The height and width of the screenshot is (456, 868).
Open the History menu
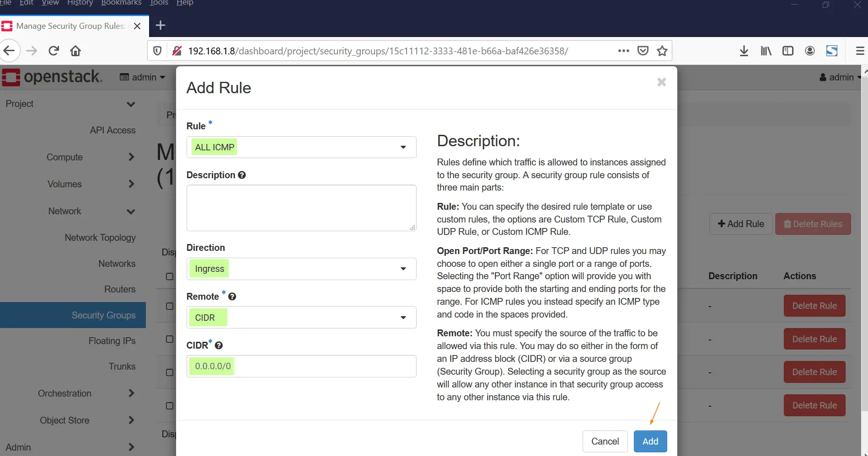point(80,3)
